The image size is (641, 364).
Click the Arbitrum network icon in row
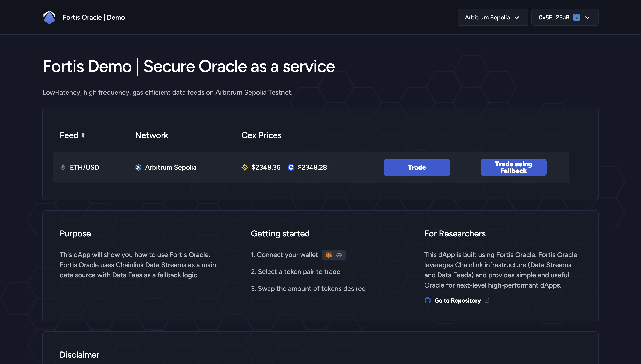[x=138, y=167]
